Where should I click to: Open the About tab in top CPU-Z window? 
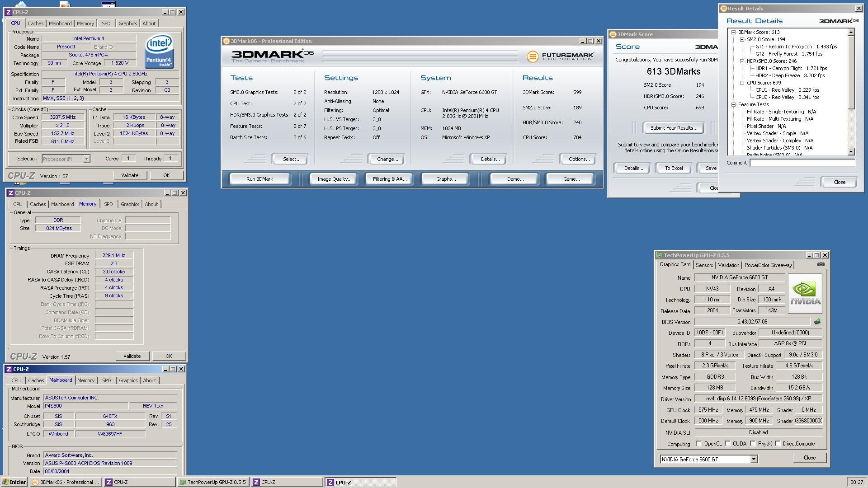point(149,23)
